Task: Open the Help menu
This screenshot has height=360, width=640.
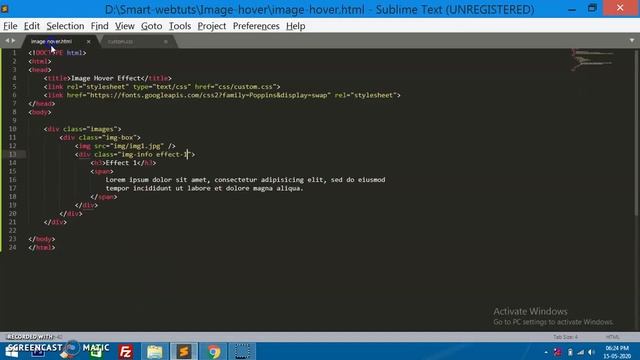Action: [295, 26]
